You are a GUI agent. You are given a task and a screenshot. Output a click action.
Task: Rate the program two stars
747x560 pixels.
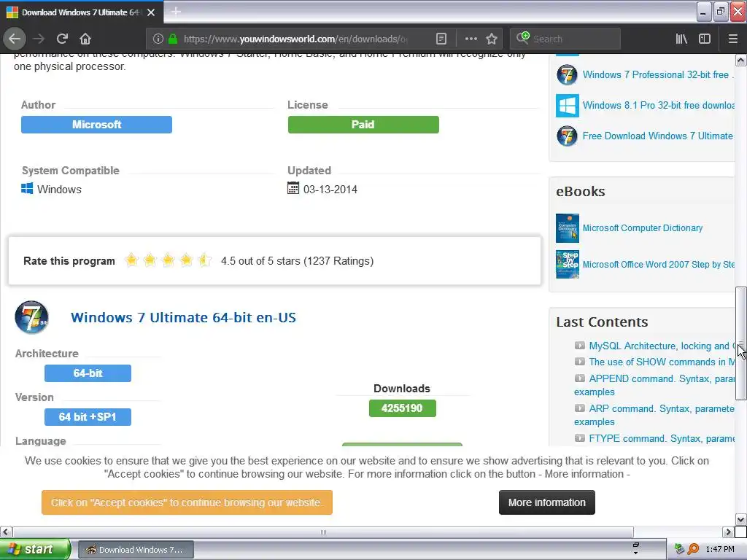[x=150, y=260]
